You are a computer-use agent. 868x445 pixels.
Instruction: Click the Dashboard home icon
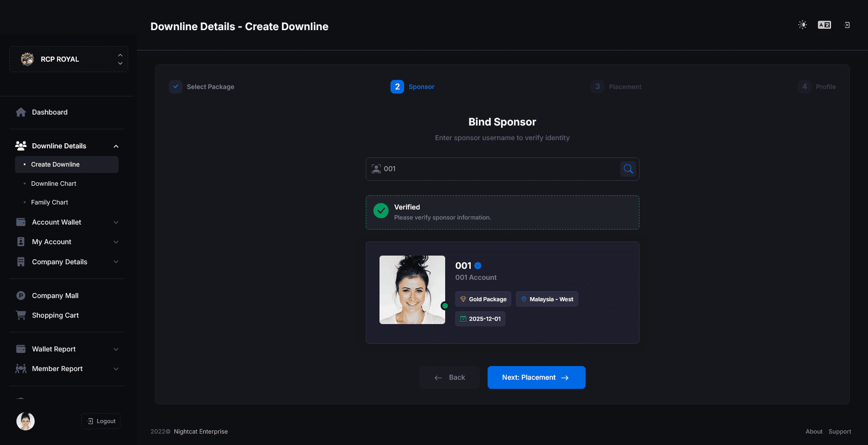click(21, 112)
